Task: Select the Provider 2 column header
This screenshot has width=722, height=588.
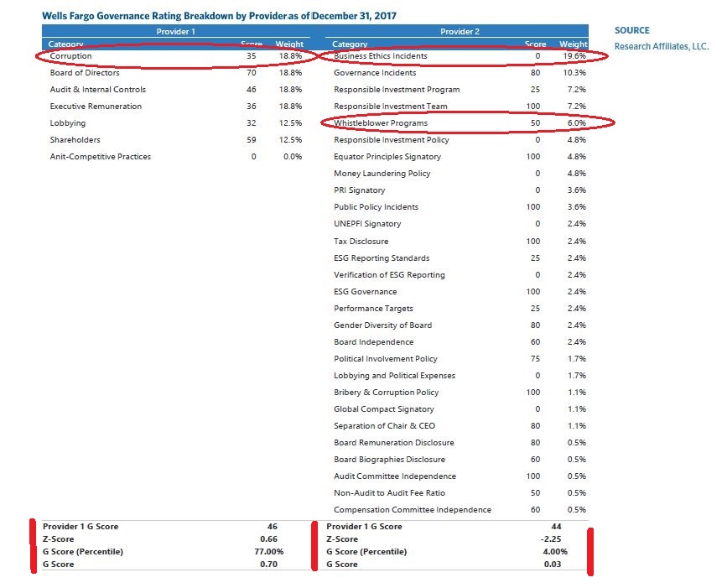Action: [460, 31]
